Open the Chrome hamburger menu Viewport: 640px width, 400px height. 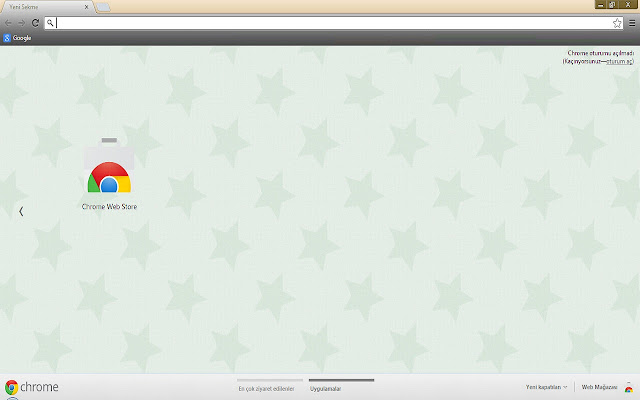coord(632,23)
